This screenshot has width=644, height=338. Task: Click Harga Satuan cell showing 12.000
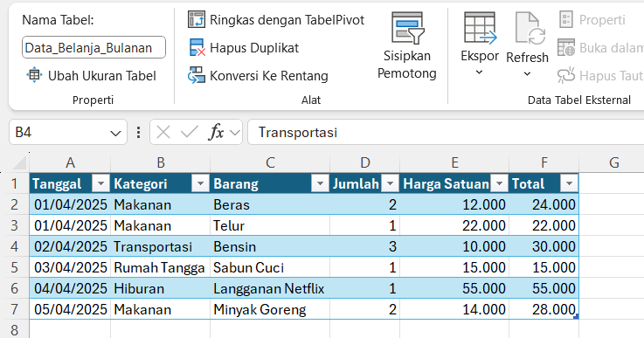coord(454,204)
